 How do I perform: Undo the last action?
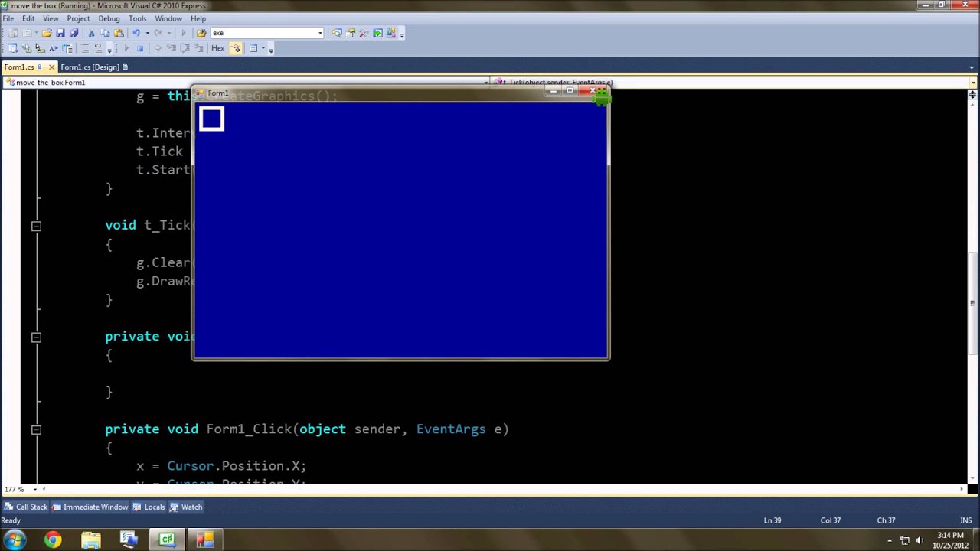tap(136, 33)
